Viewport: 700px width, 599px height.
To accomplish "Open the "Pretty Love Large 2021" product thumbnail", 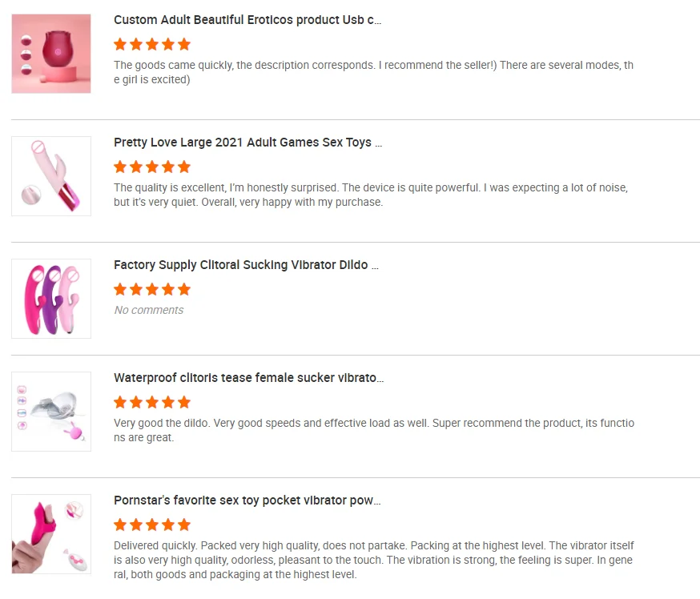I will pyautogui.click(x=51, y=176).
